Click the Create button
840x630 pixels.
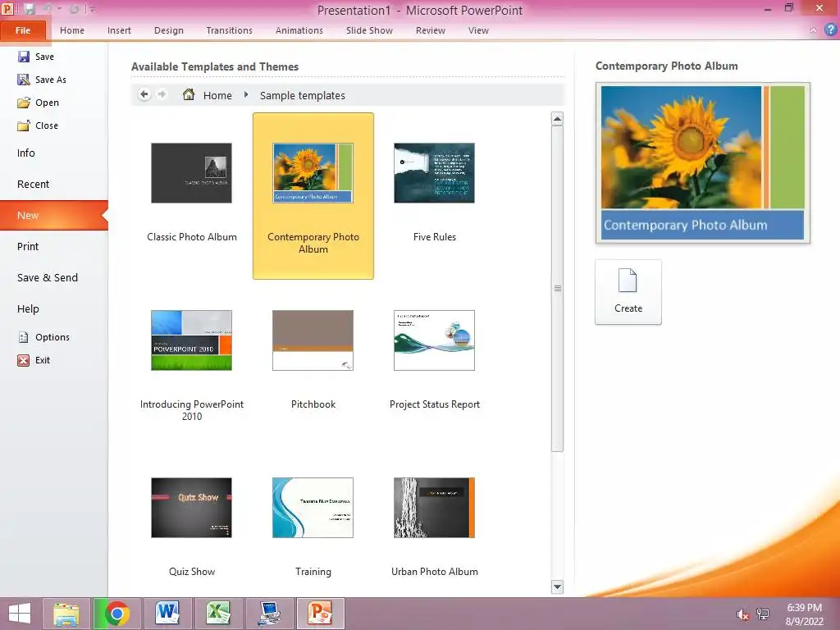[x=628, y=292]
